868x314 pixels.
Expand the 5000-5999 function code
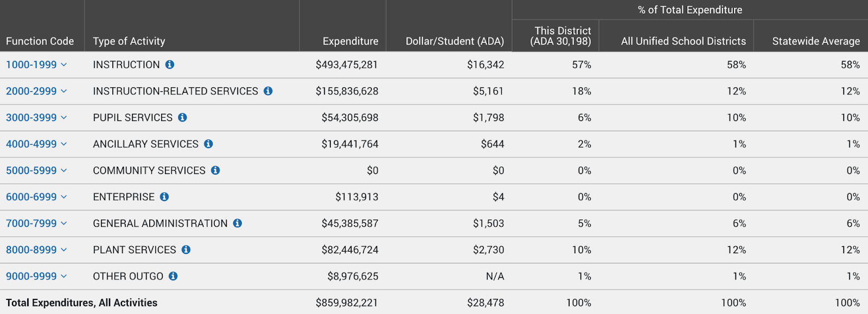click(x=36, y=170)
